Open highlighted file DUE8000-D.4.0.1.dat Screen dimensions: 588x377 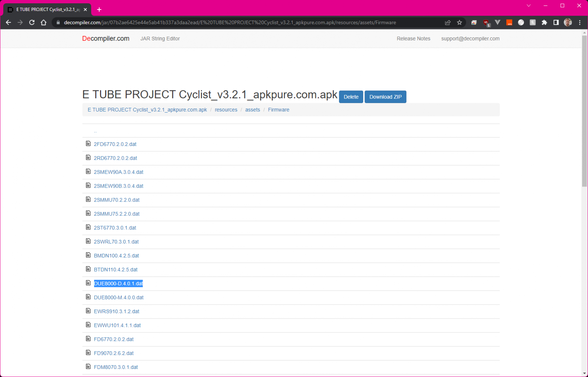click(118, 284)
